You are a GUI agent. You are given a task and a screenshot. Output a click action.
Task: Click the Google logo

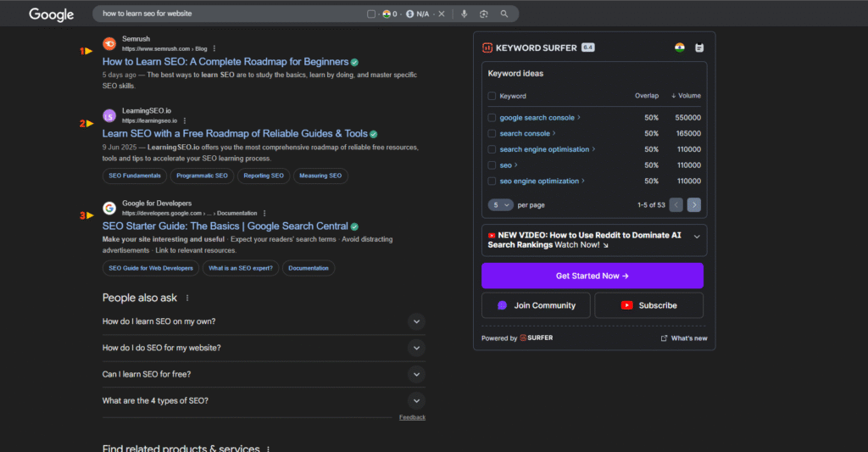pos(51,14)
